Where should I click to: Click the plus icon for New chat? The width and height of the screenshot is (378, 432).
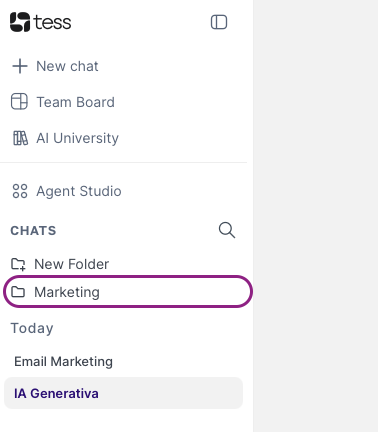20,66
